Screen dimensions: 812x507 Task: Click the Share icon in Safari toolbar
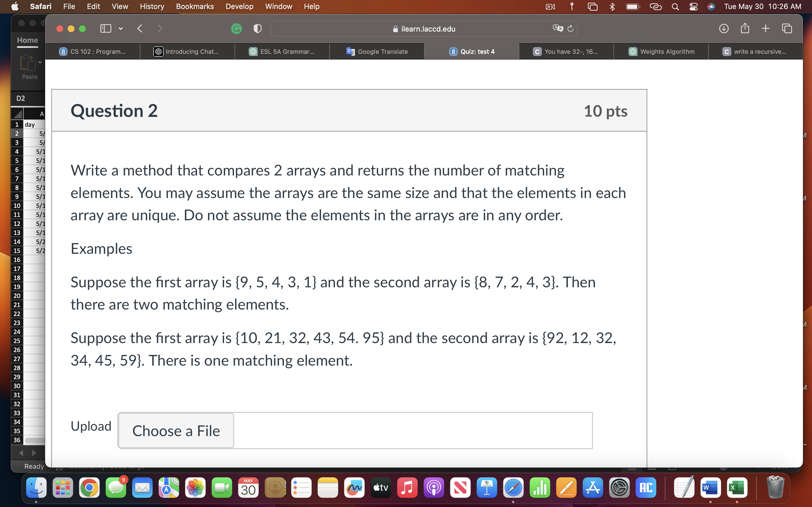tap(745, 28)
